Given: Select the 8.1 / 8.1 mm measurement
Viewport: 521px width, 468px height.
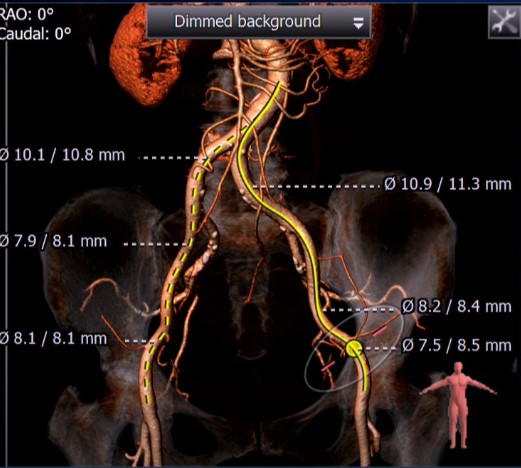Looking at the screenshot, I should pyautogui.click(x=53, y=339).
